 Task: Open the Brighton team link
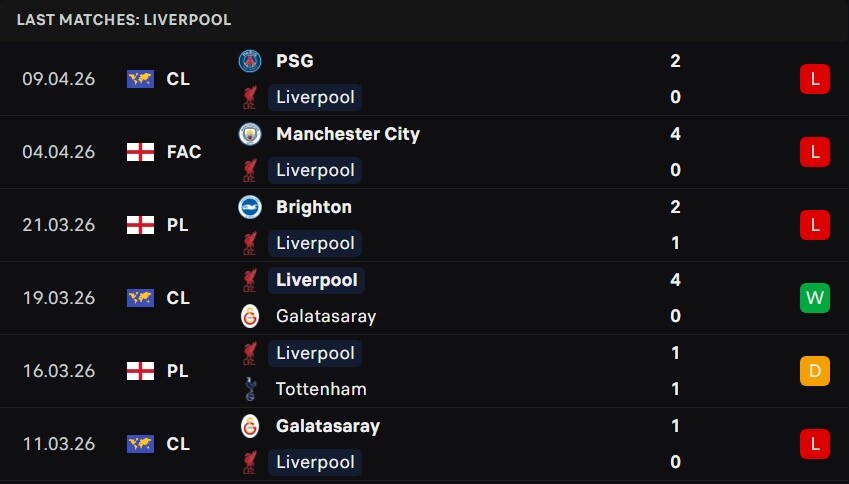point(314,207)
